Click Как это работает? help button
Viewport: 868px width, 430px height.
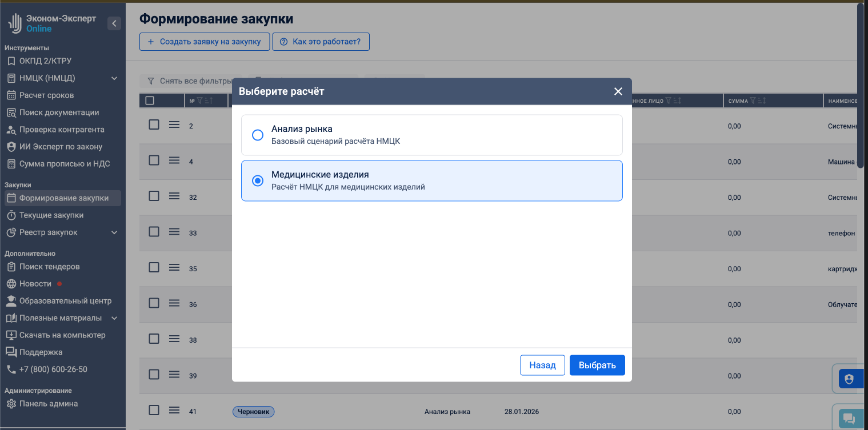pyautogui.click(x=321, y=42)
